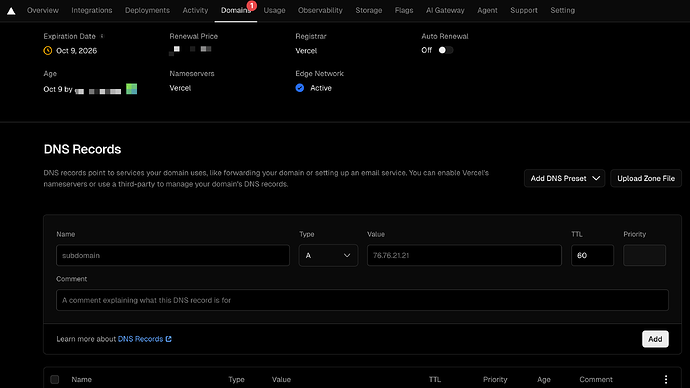Image resolution: width=690 pixels, height=388 pixels.
Task: Click the Type column header in records table
Action: click(236, 379)
